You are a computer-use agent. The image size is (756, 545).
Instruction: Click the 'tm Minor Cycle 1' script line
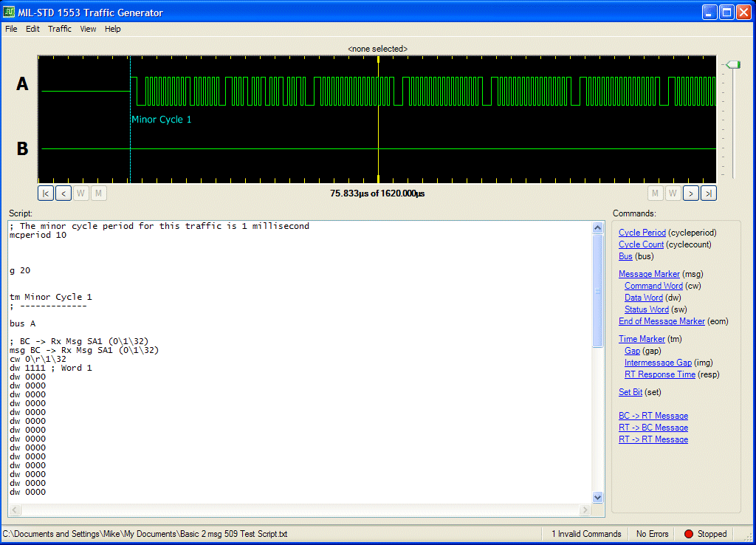coord(51,297)
